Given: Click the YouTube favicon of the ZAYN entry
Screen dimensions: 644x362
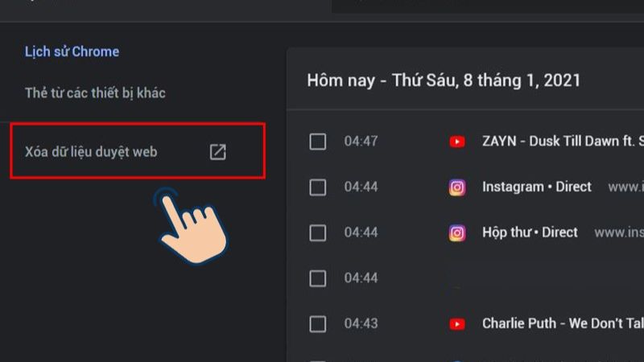Looking at the screenshot, I should (457, 142).
